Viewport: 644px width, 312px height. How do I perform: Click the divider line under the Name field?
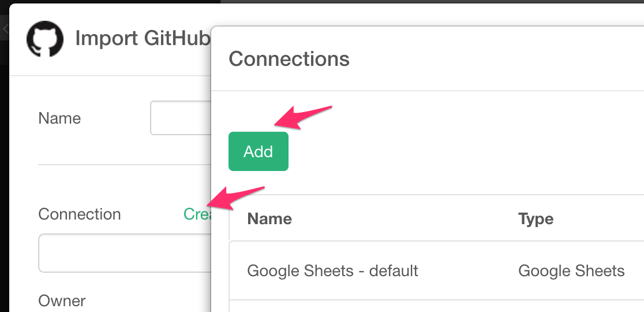click(125, 165)
